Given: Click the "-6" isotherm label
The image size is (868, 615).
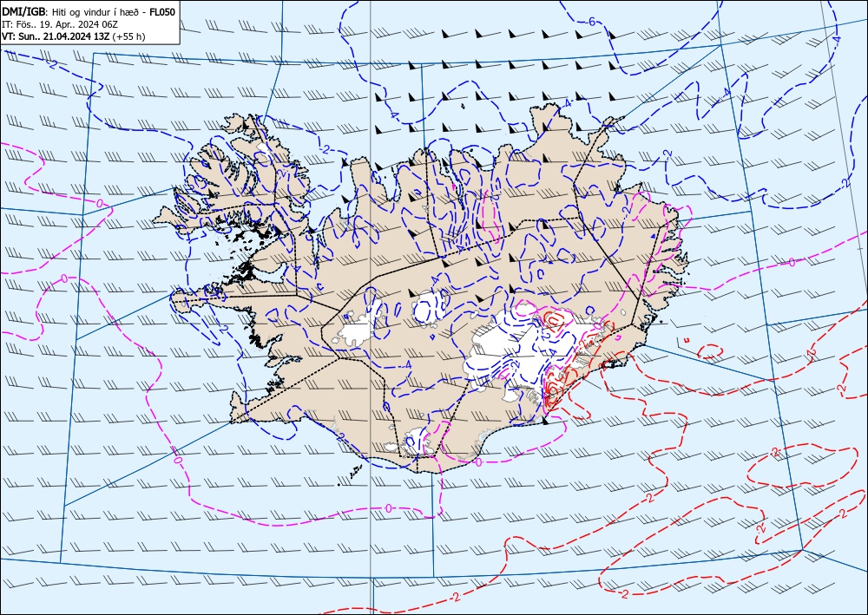Looking at the screenshot, I should pyautogui.click(x=589, y=22).
